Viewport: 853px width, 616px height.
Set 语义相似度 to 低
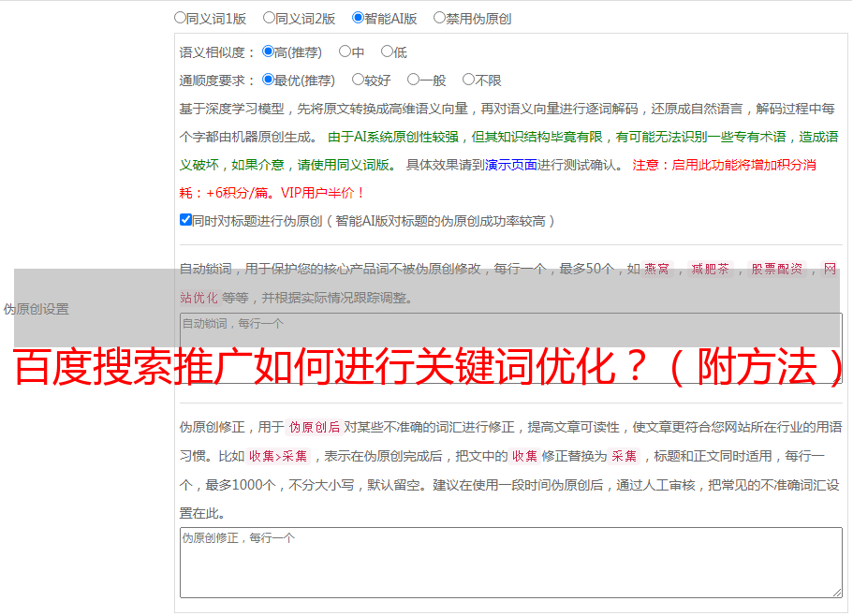387,51
